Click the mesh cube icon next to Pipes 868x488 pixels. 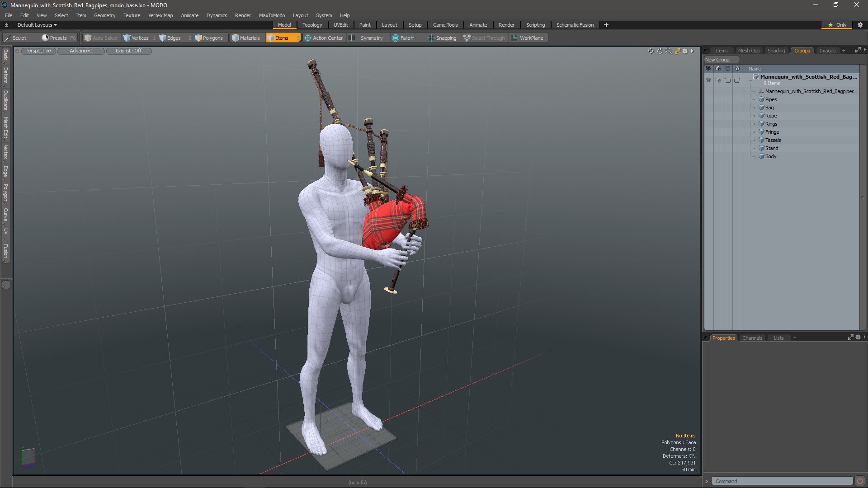(761, 99)
